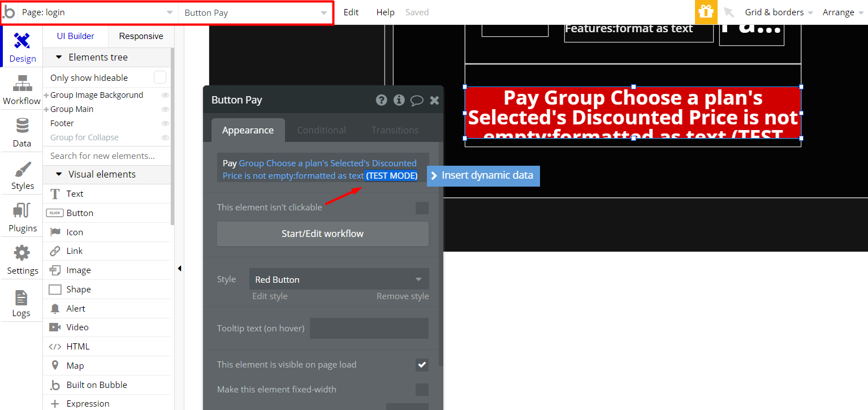This screenshot has height=410, width=868.
Task: Pick the Expression element from the palette
Action: (107, 404)
